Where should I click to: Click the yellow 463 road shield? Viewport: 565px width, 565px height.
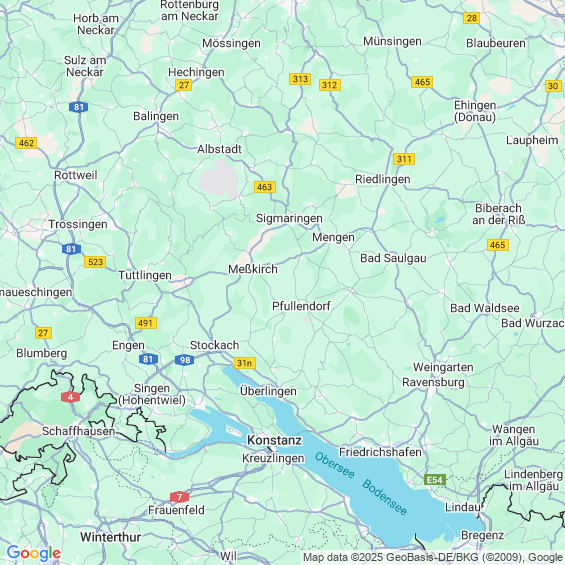(265, 187)
